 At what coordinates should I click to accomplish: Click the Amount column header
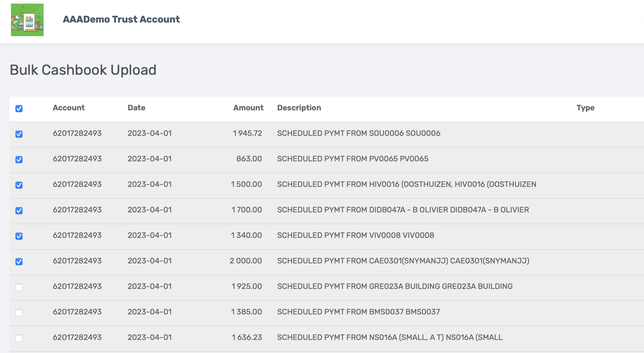(248, 108)
